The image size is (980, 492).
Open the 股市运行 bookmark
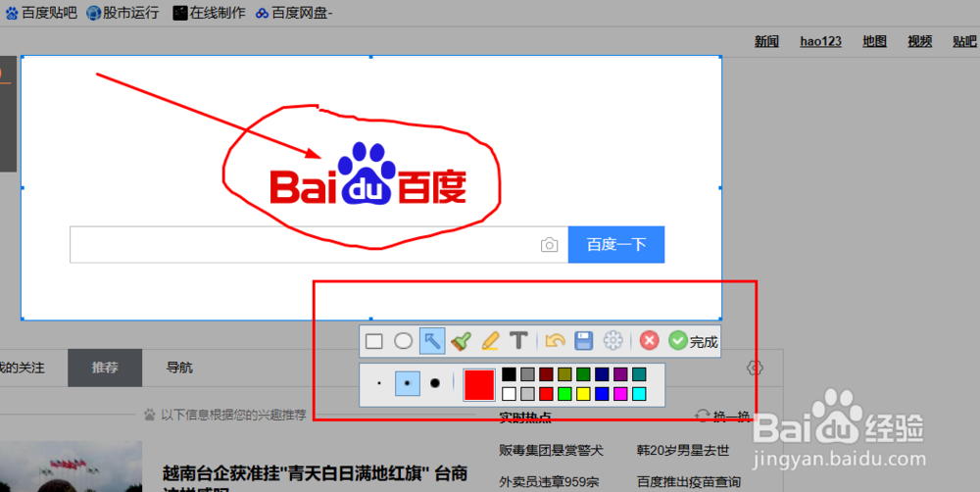(x=123, y=13)
